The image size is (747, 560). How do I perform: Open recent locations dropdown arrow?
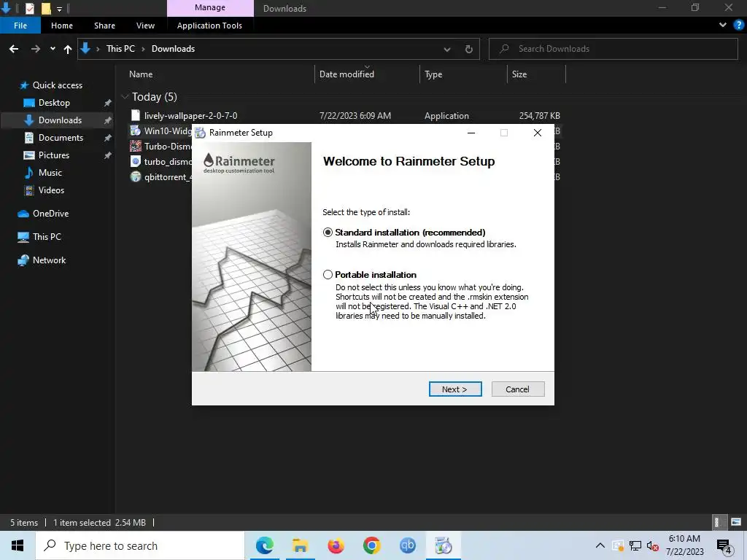coord(53,49)
